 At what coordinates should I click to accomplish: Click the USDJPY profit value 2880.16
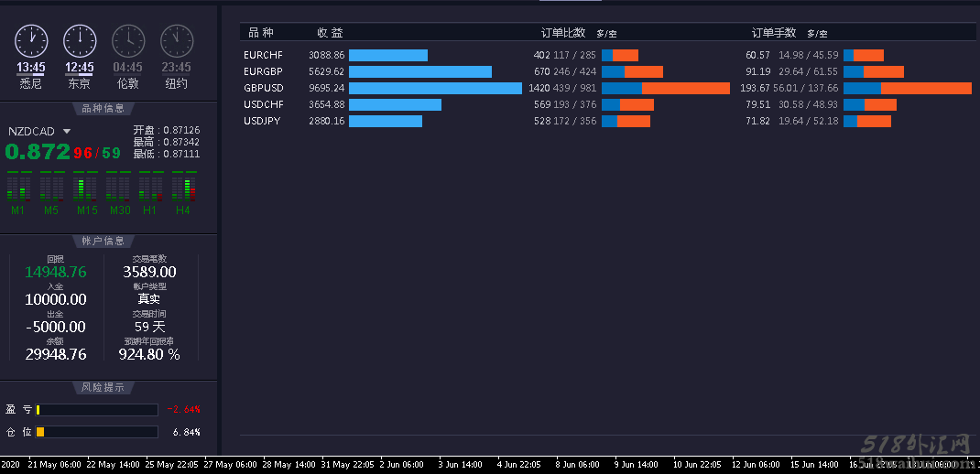tap(326, 121)
